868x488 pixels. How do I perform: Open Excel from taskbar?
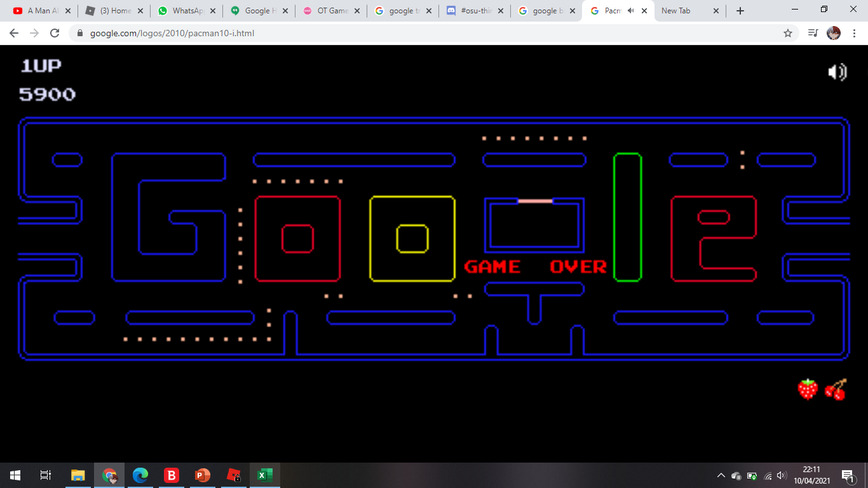point(264,475)
